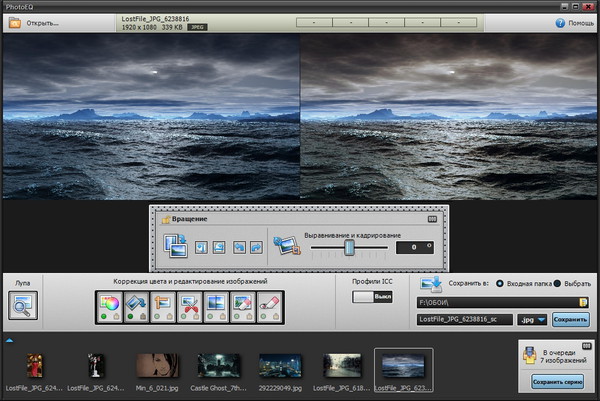The width and height of the screenshot is (600, 401).
Task: Select thumbnail Min_6_021.jpg
Action: pyautogui.click(x=157, y=371)
